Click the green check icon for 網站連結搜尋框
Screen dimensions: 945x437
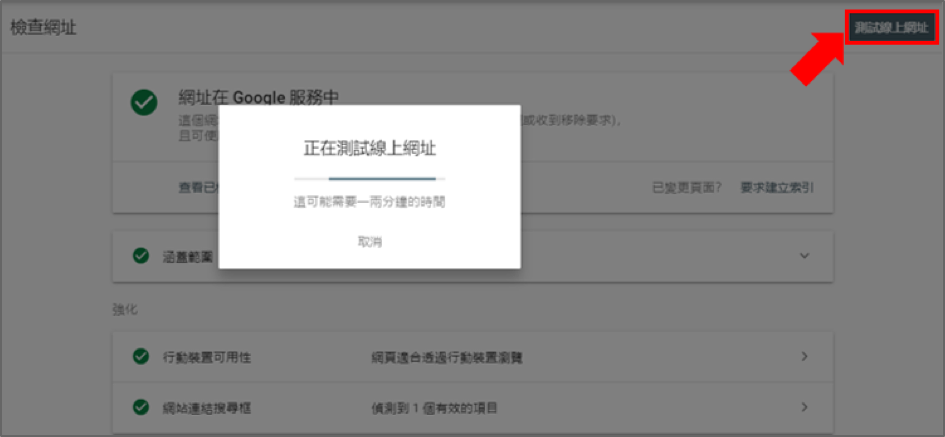[141, 407]
